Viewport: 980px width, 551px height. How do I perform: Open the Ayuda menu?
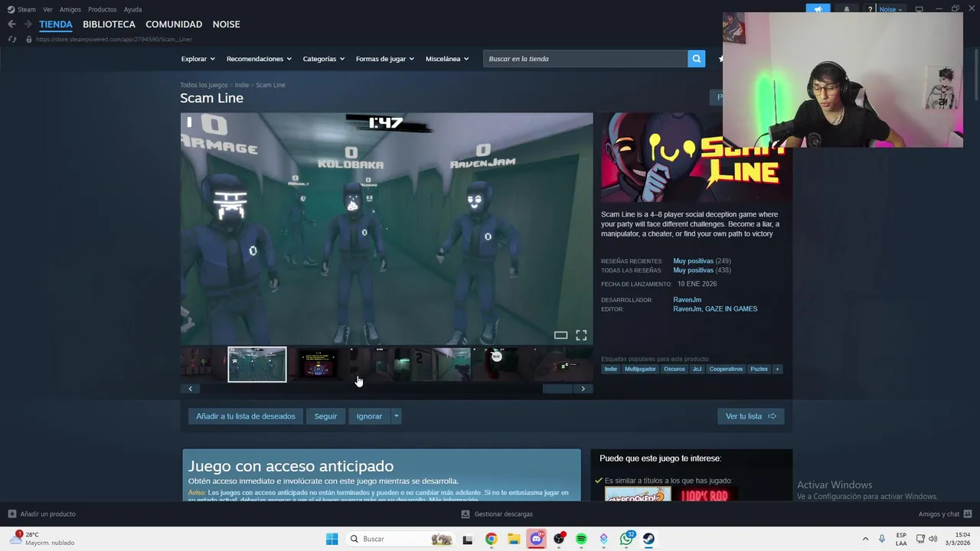tap(132, 9)
